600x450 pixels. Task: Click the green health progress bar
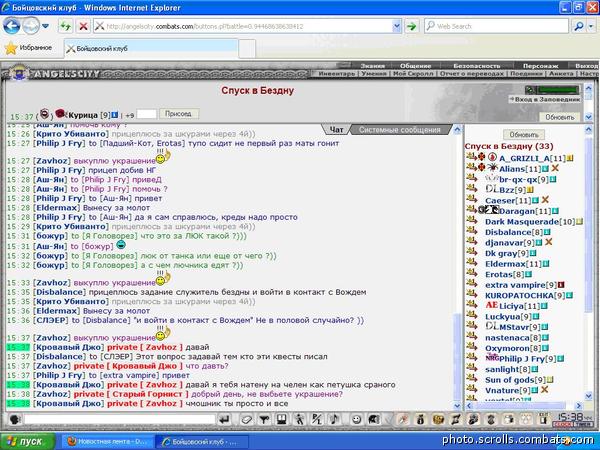point(557,90)
